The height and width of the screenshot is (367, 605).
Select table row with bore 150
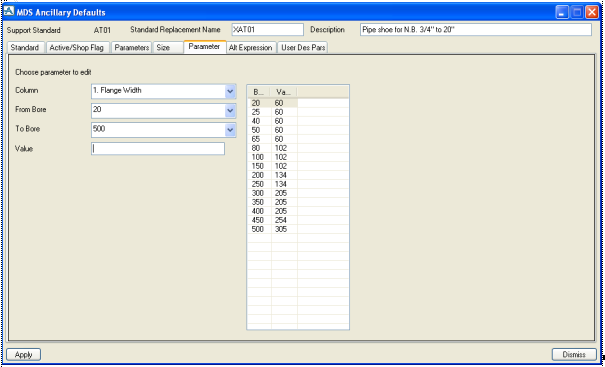[298, 166]
